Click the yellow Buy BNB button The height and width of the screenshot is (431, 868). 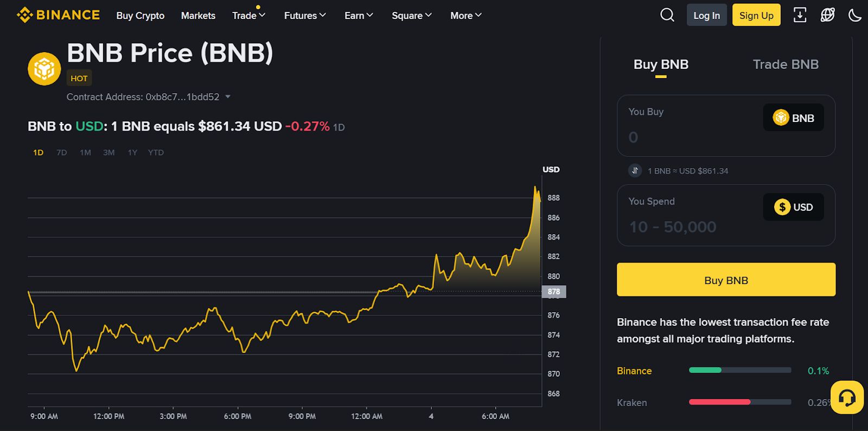726,280
